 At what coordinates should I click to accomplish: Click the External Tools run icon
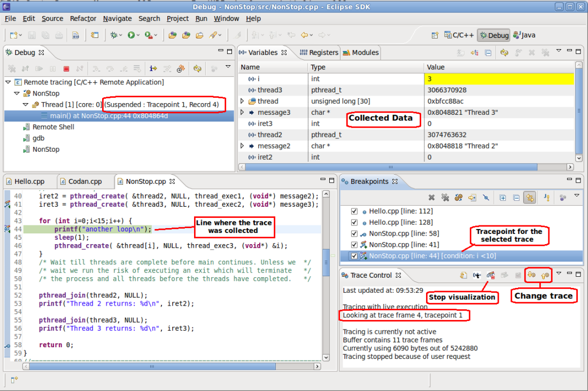coord(149,35)
